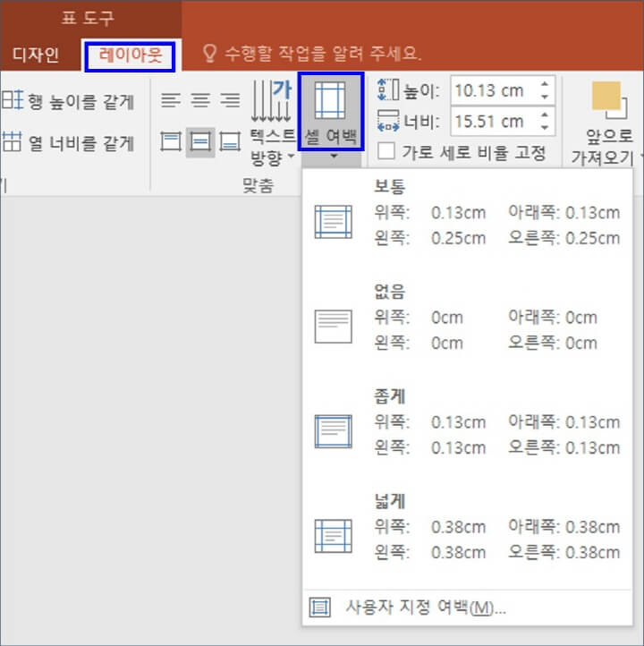Click the 수행할 작업을 알려 주세요 search box
This screenshot has height=646, width=644.
324,53
